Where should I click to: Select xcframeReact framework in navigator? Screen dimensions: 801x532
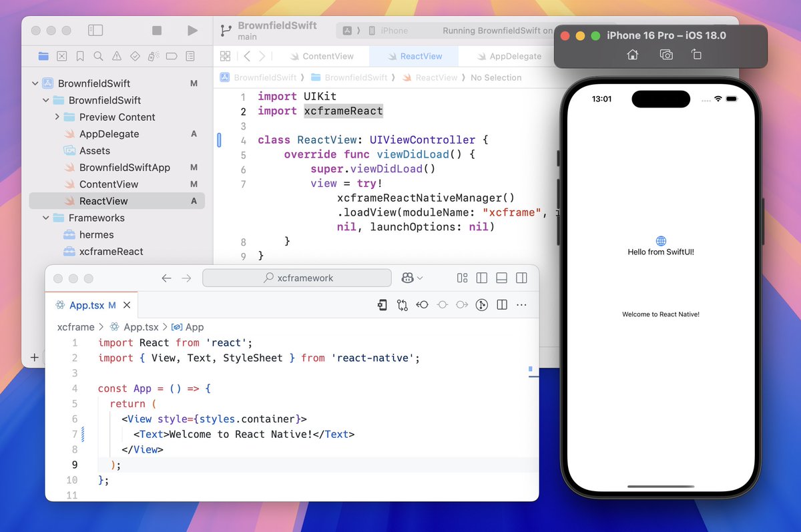pyautogui.click(x=117, y=252)
